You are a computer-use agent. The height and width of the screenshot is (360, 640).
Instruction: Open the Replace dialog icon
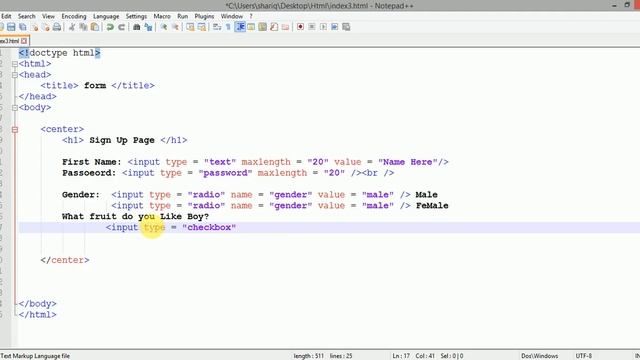(148, 27)
